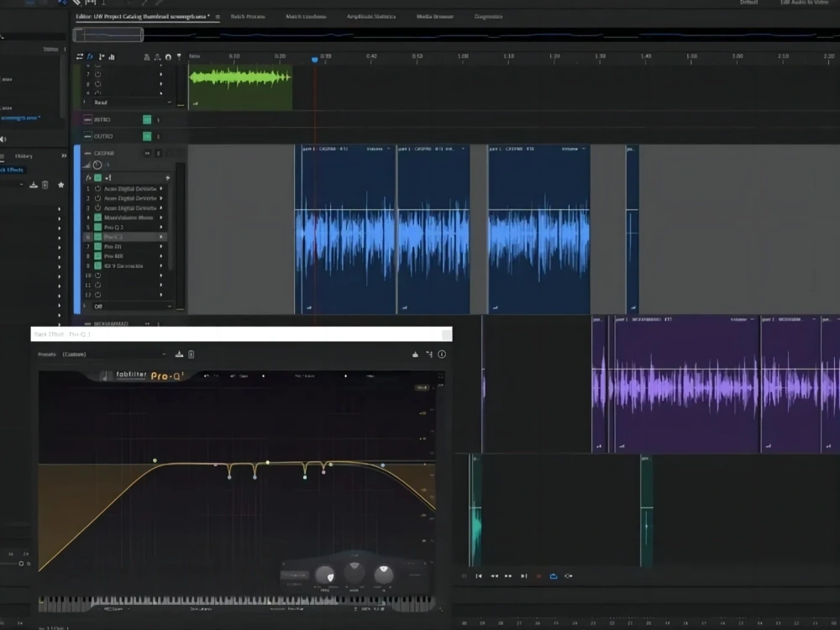840x630 pixels.
Task: Click the power icon in effect window
Action: pos(442,354)
